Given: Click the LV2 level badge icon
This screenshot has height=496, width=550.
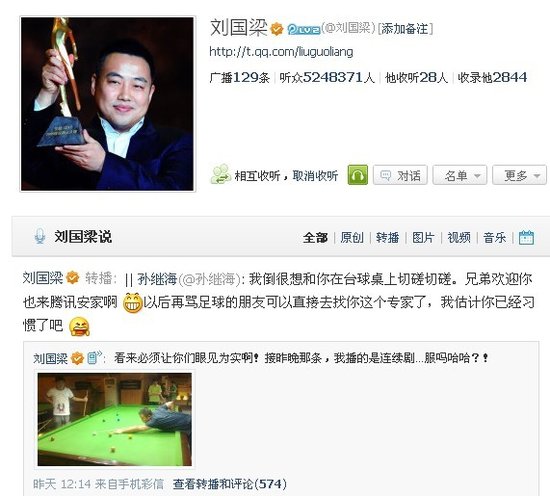Looking at the screenshot, I should coord(303,29).
